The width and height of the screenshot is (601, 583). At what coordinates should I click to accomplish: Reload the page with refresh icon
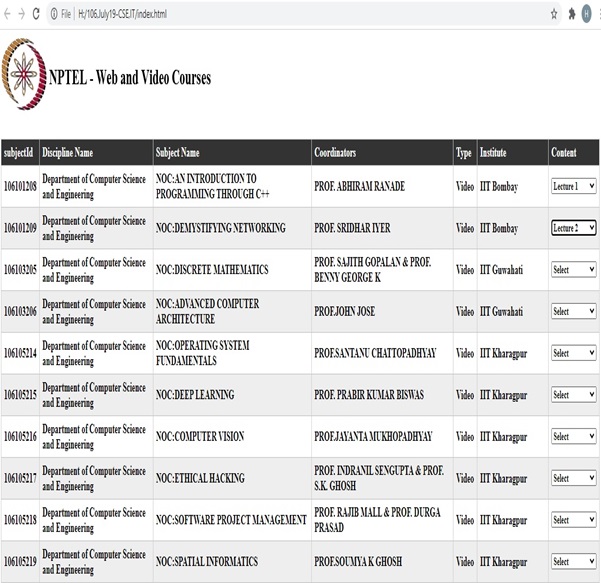point(37,14)
